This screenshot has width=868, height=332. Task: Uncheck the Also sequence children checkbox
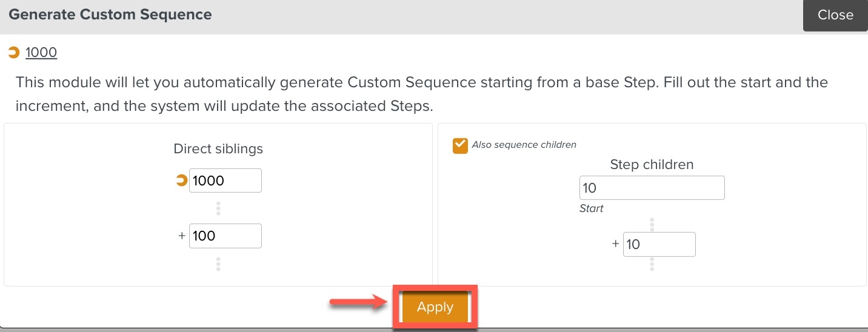460,145
